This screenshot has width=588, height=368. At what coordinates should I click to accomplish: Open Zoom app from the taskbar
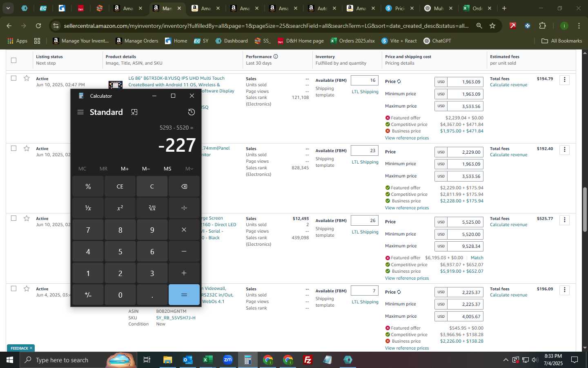[x=227, y=360]
